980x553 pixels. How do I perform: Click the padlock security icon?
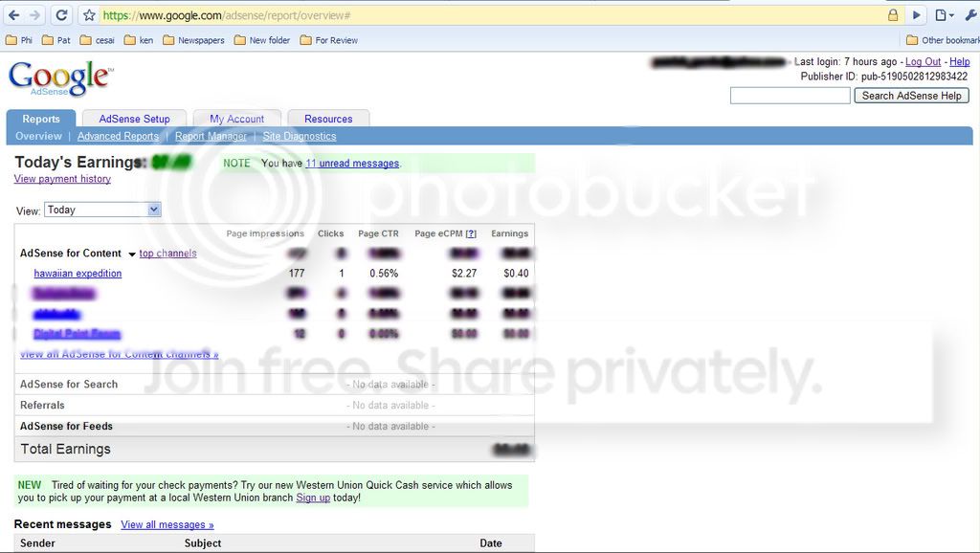tap(893, 15)
